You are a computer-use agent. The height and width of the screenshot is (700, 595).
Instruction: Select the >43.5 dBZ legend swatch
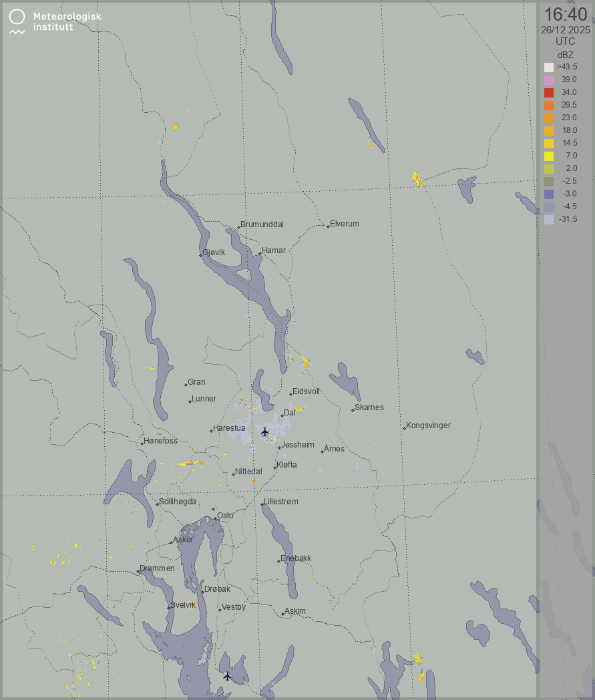[549, 67]
